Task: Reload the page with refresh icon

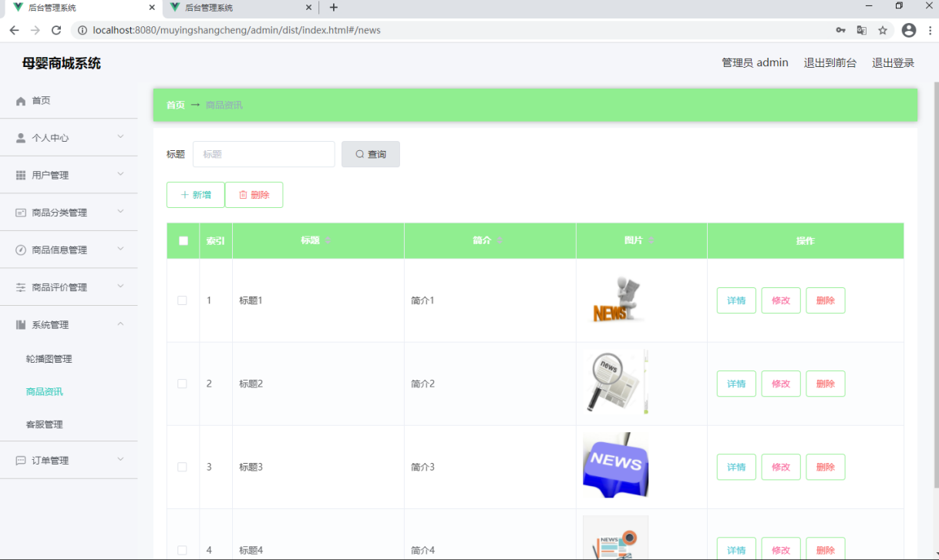Action: pos(56,30)
